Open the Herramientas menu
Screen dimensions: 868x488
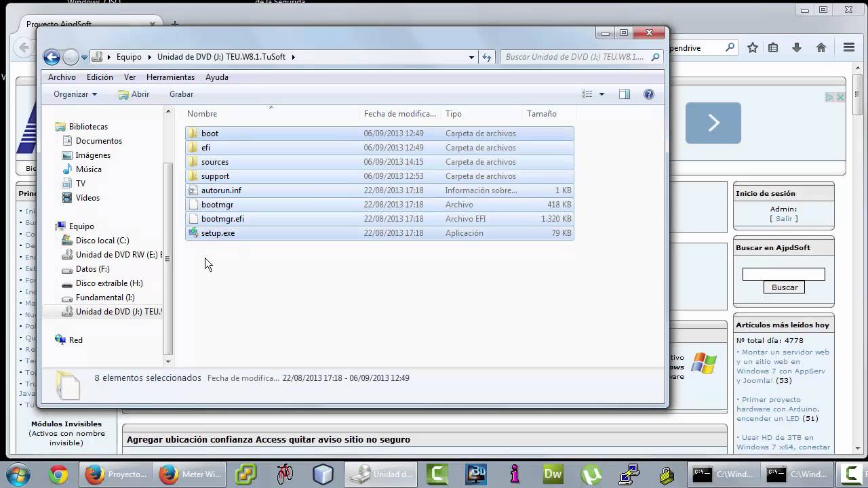(170, 77)
